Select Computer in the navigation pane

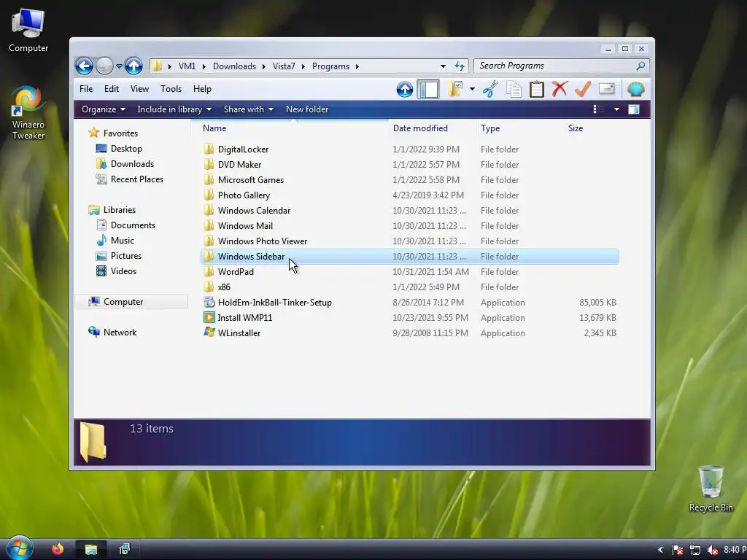(123, 302)
